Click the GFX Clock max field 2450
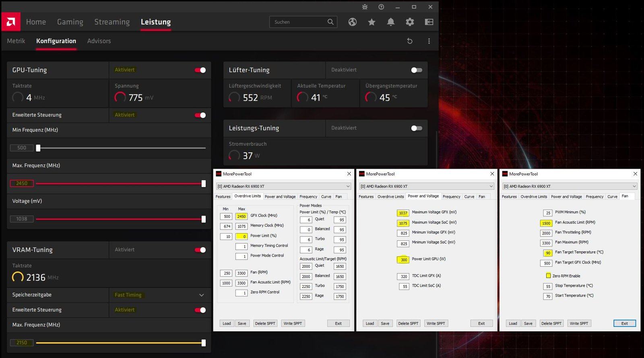 (x=242, y=216)
